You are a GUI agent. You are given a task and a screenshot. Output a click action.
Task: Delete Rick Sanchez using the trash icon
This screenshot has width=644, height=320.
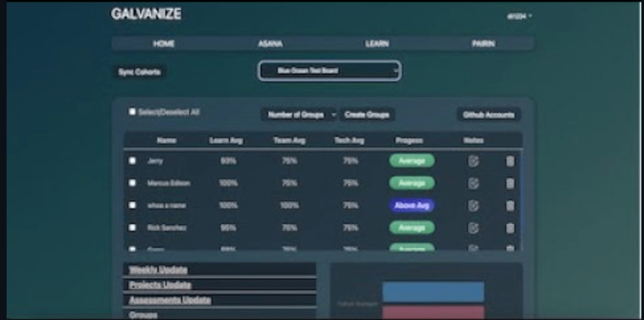[x=510, y=228]
